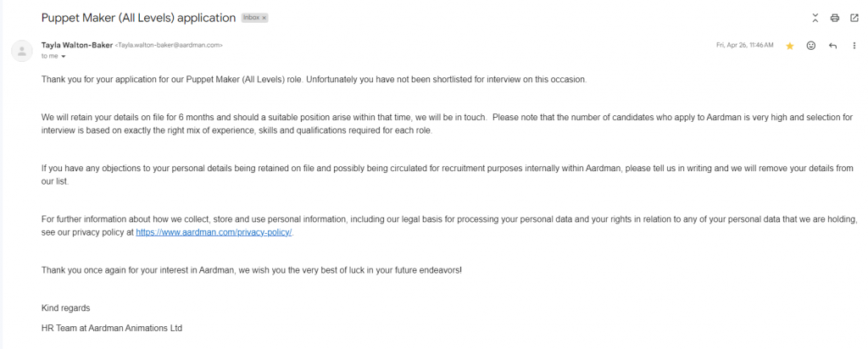The width and height of the screenshot is (868, 349).
Task: Open the email in a new window
Action: pyautogui.click(x=854, y=19)
